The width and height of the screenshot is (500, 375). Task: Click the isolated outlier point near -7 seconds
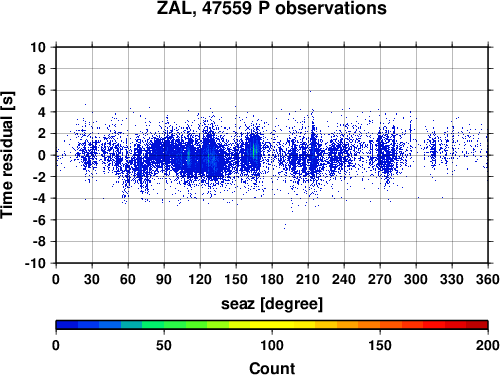point(285,228)
